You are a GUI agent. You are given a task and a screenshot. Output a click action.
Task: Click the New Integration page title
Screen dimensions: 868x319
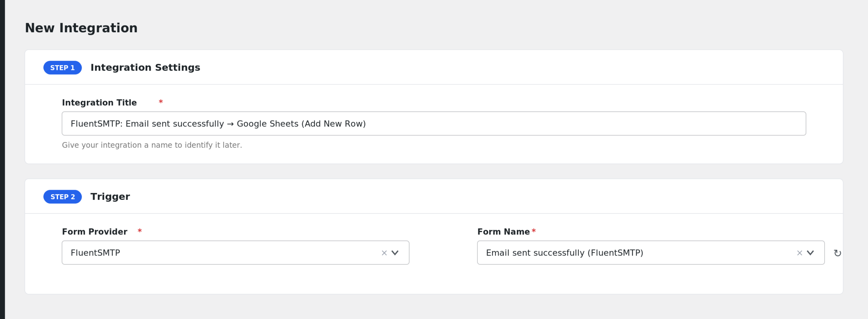tap(81, 28)
